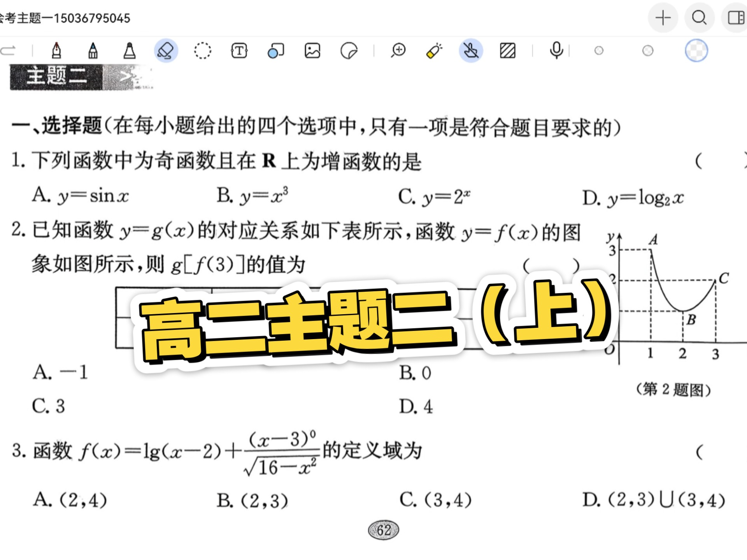Enable the shape fill pattern option
747x560 pixels.
pos(507,51)
